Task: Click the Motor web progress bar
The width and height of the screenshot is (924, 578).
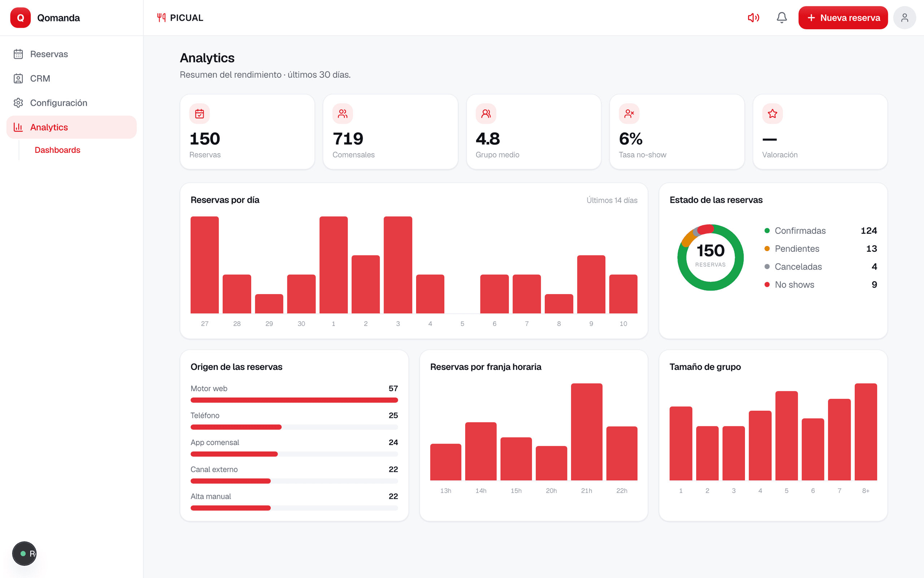Action: [x=294, y=400]
